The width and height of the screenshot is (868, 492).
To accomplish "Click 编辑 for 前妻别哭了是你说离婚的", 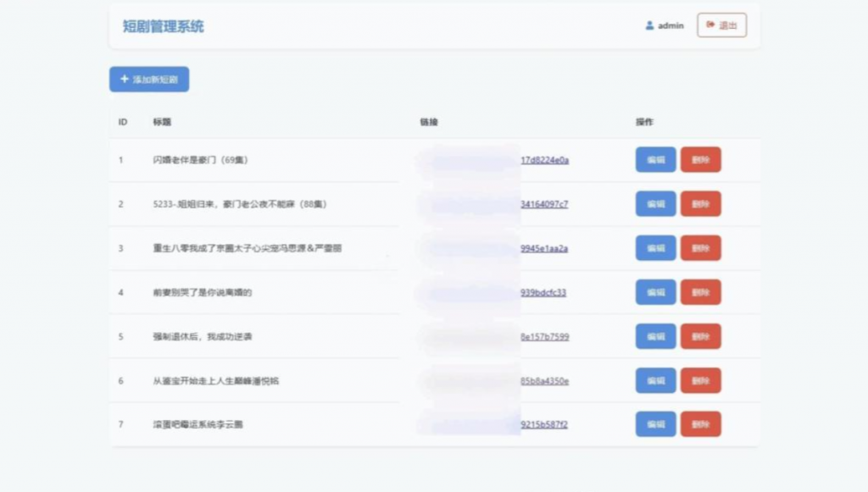I will tap(654, 291).
